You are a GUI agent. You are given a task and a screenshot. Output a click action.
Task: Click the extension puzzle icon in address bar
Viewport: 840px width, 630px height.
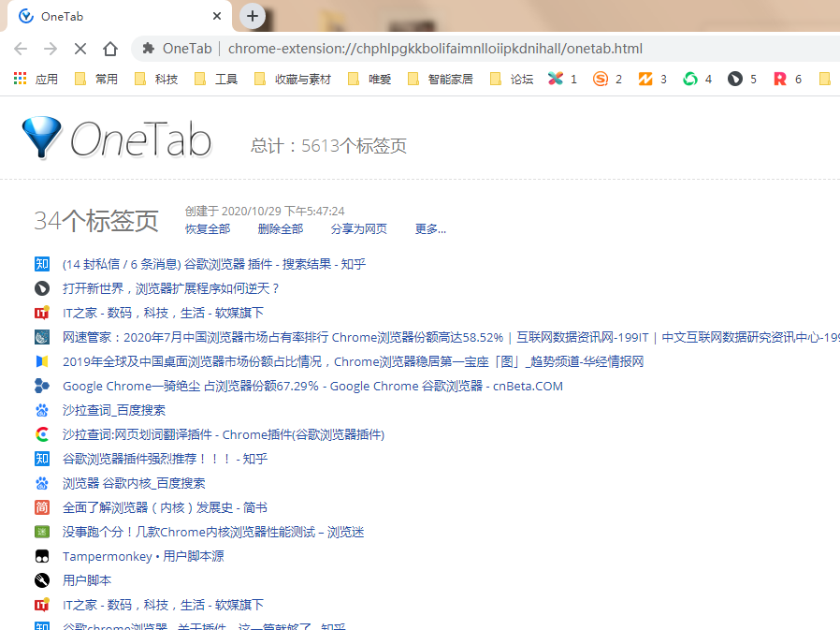pyautogui.click(x=148, y=49)
